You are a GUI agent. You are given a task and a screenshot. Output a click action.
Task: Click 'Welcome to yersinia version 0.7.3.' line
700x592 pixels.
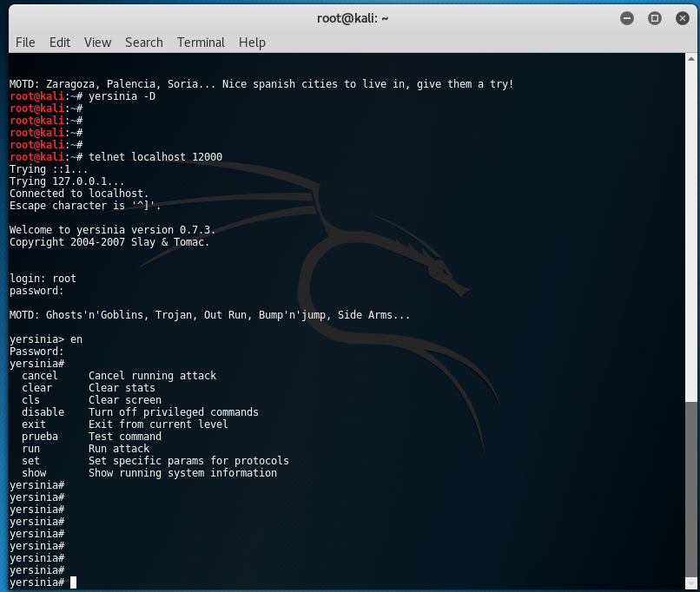point(113,230)
